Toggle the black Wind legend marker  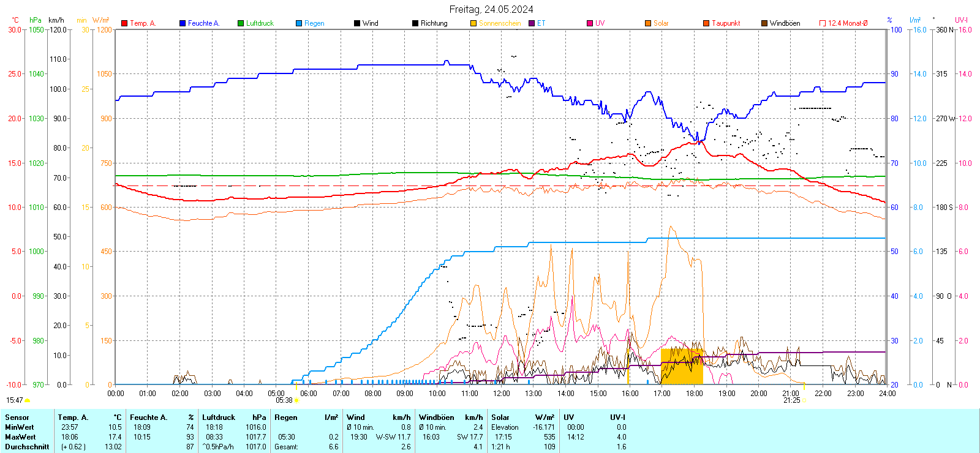coord(357,23)
